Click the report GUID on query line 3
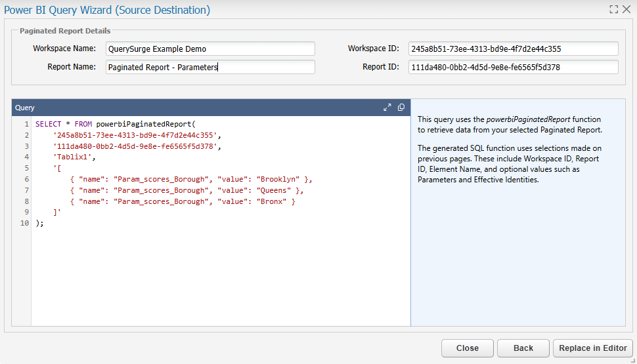This screenshot has width=637, height=364. (x=137, y=146)
